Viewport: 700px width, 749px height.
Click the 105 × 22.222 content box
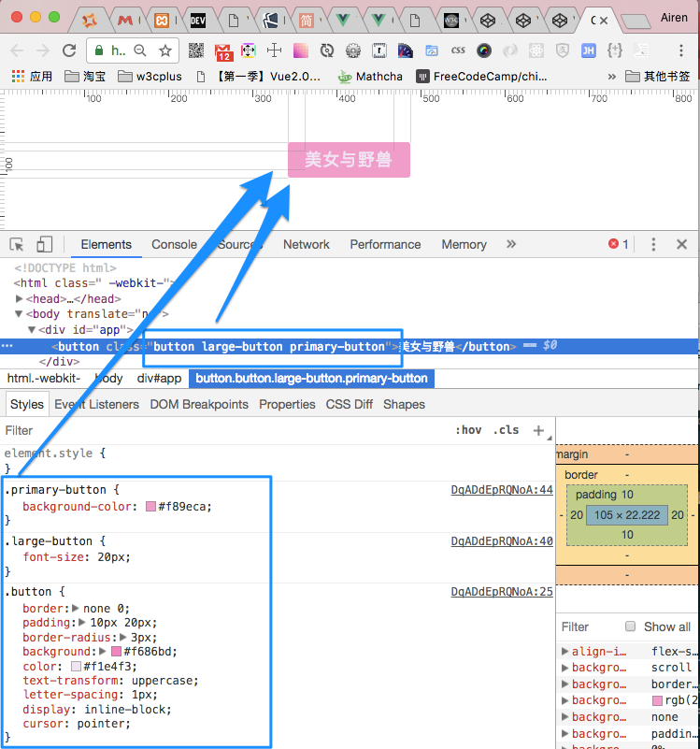(627, 515)
